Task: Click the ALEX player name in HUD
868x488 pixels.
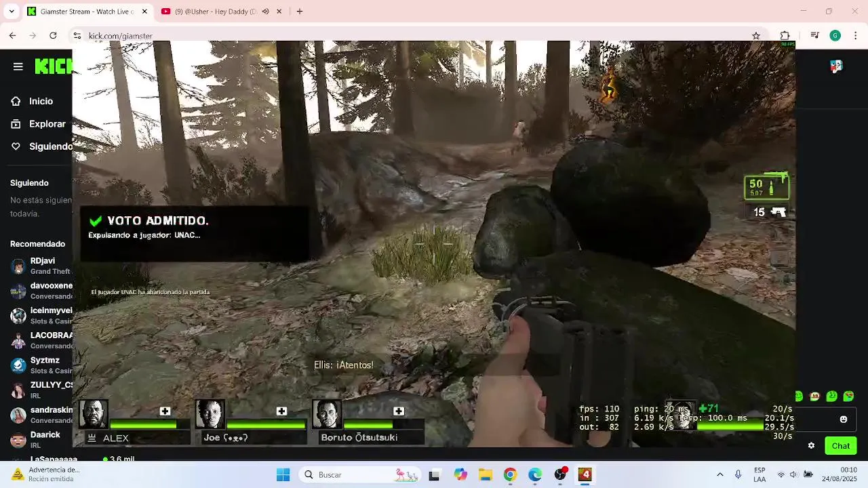Action: point(116,439)
